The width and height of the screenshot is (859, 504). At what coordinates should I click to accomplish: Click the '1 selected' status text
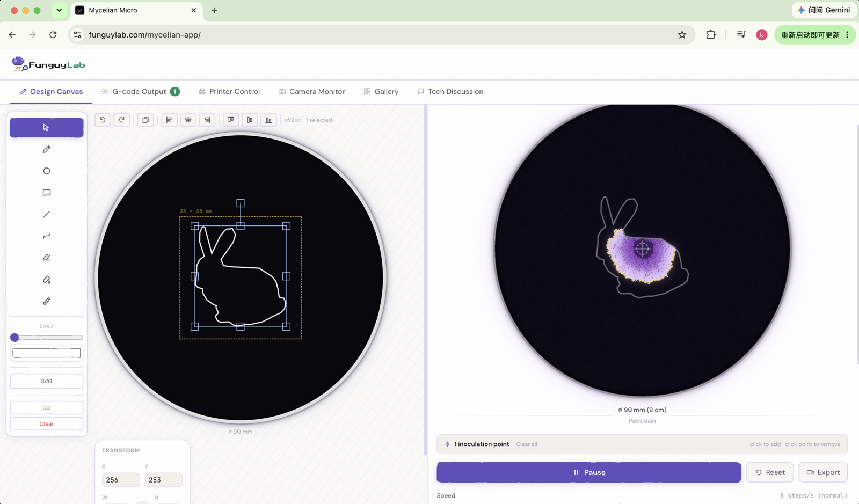pyautogui.click(x=319, y=120)
